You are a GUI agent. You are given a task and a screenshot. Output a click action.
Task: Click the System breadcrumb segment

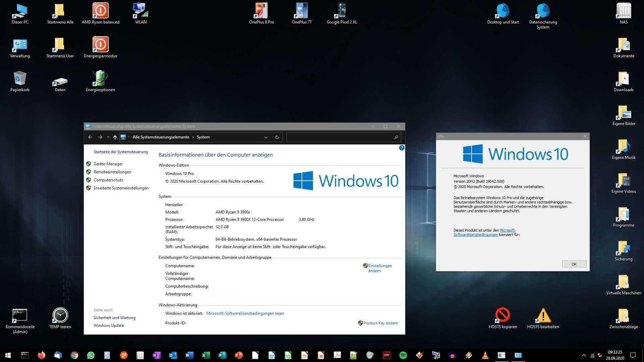click(x=203, y=137)
